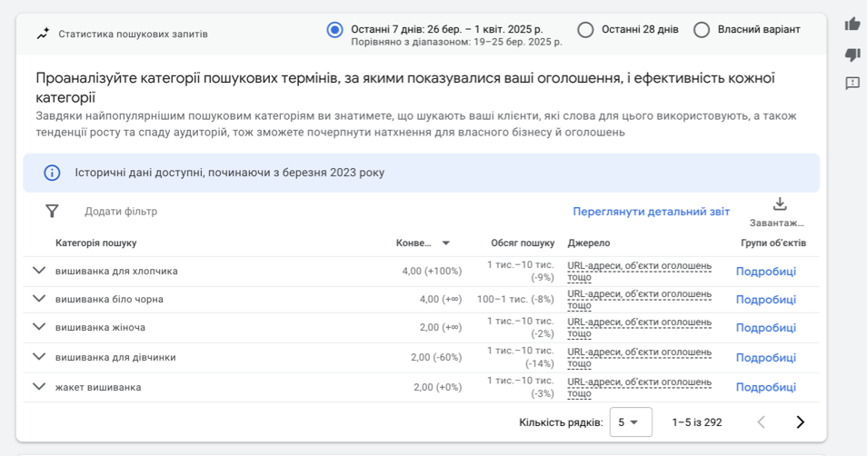Viewport: 868px width, 456px height.
Task: Click category name 'вишиванка жіноча'
Action: point(100,327)
